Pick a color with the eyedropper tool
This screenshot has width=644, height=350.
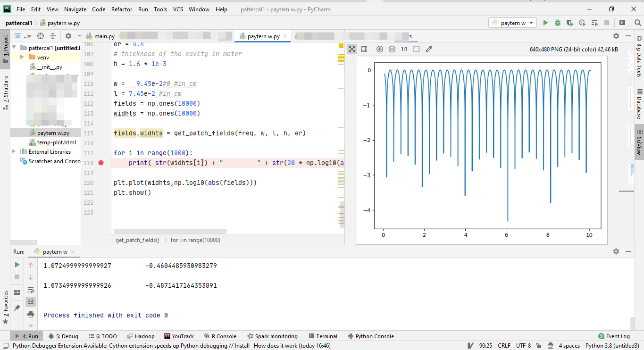(429, 49)
